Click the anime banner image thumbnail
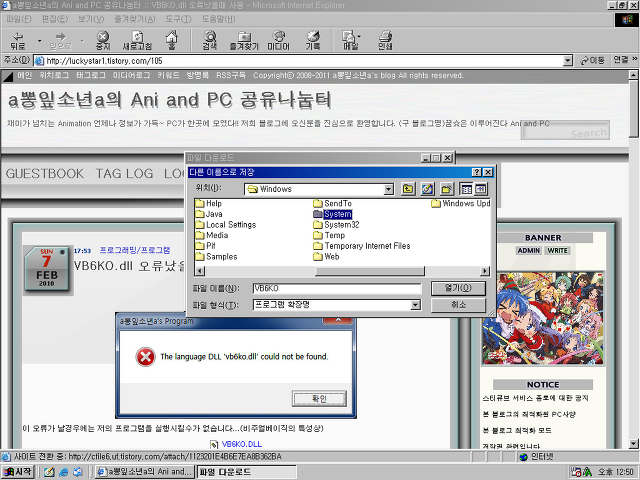The image size is (640, 480). click(x=542, y=318)
